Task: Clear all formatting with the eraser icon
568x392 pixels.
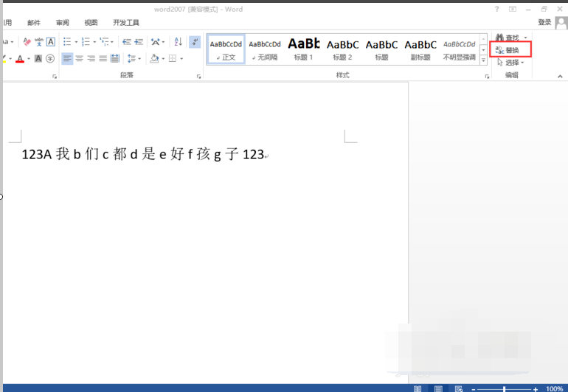Action: coord(27,42)
